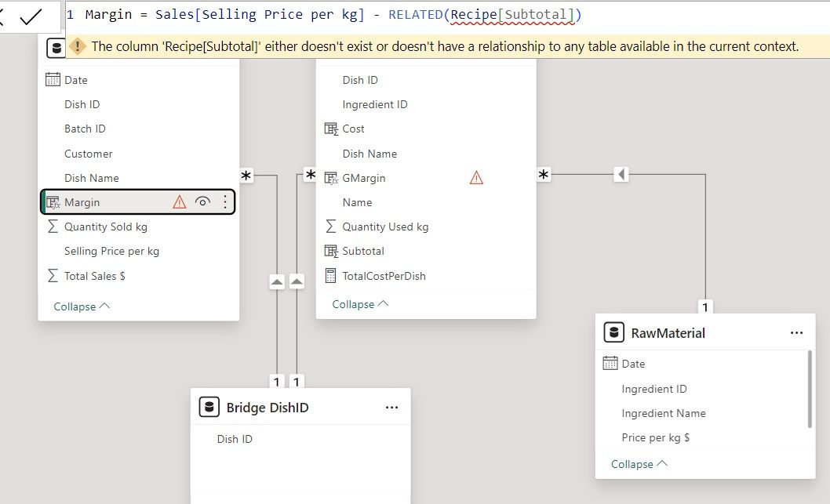Click the Cost calculated column icon

(x=331, y=129)
